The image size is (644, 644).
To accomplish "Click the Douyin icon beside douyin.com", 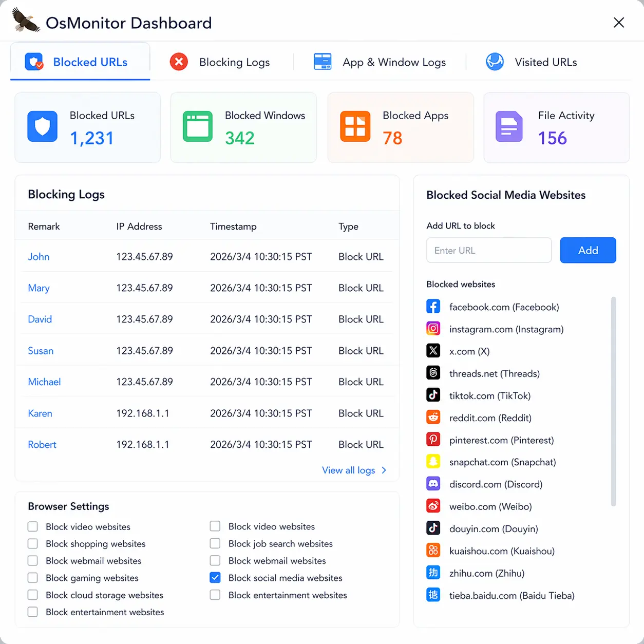I will (433, 528).
